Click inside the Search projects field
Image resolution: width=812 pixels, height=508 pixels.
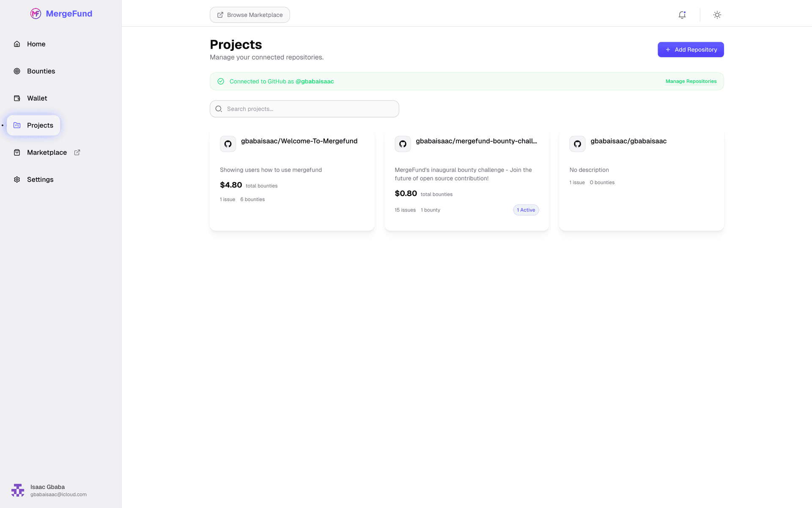pyautogui.click(x=304, y=108)
